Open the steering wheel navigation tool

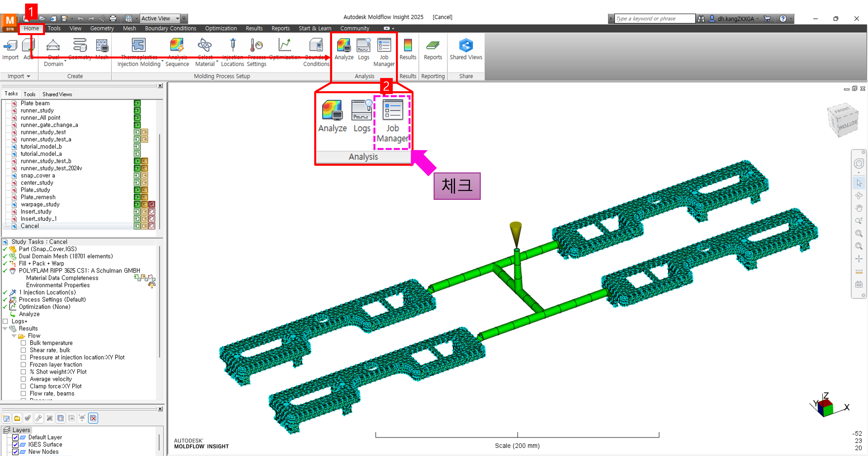point(859,164)
